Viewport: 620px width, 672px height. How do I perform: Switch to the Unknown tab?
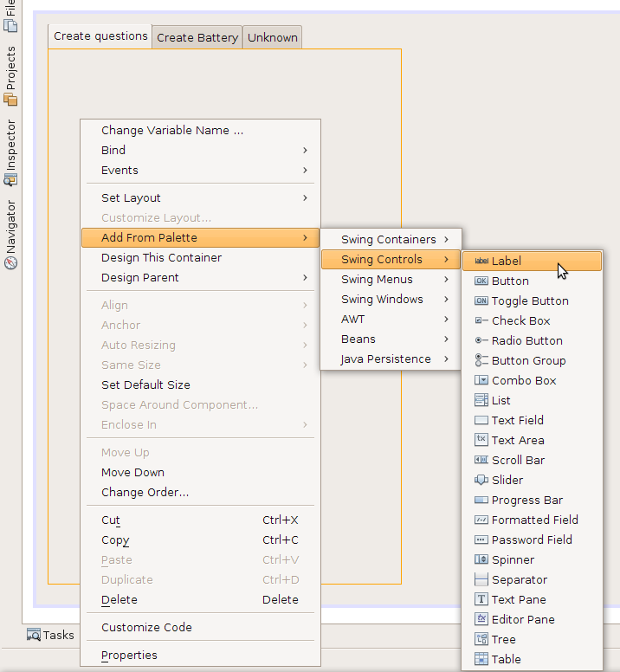pos(273,38)
